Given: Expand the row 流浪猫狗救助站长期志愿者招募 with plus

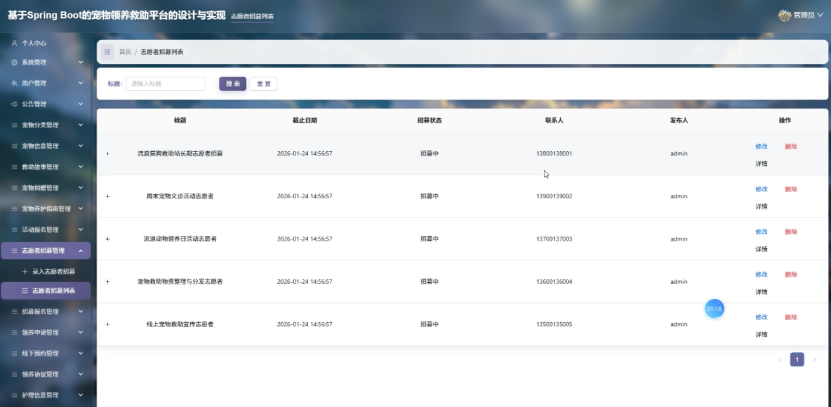Looking at the screenshot, I should click(x=108, y=154).
